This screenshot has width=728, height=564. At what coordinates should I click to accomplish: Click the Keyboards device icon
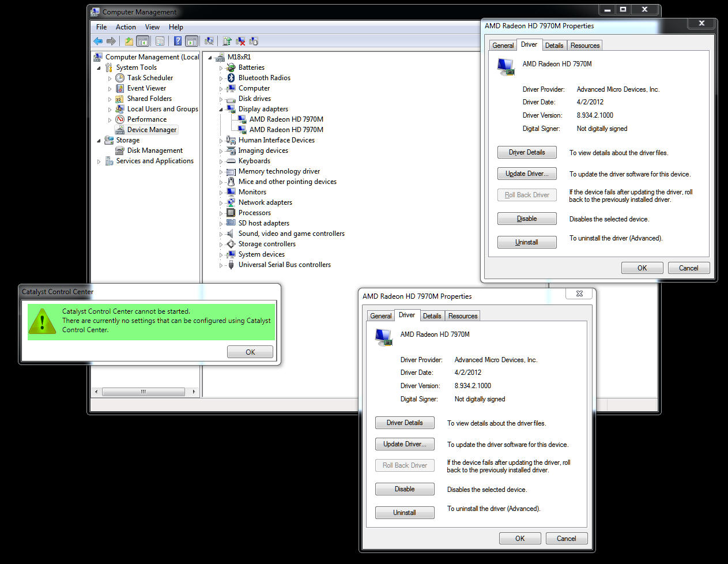tap(231, 161)
